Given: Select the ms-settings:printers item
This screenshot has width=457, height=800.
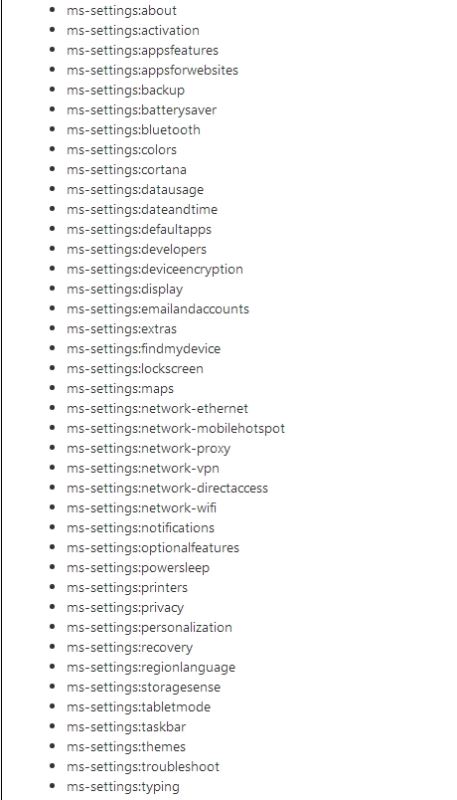Looking at the screenshot, I should point(127,587).
